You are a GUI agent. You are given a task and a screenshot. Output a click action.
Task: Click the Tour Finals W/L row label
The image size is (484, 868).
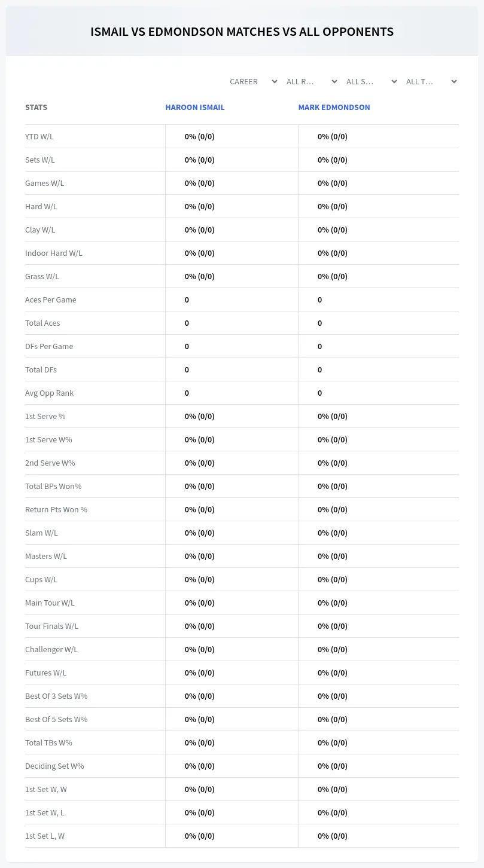point(51,626)
